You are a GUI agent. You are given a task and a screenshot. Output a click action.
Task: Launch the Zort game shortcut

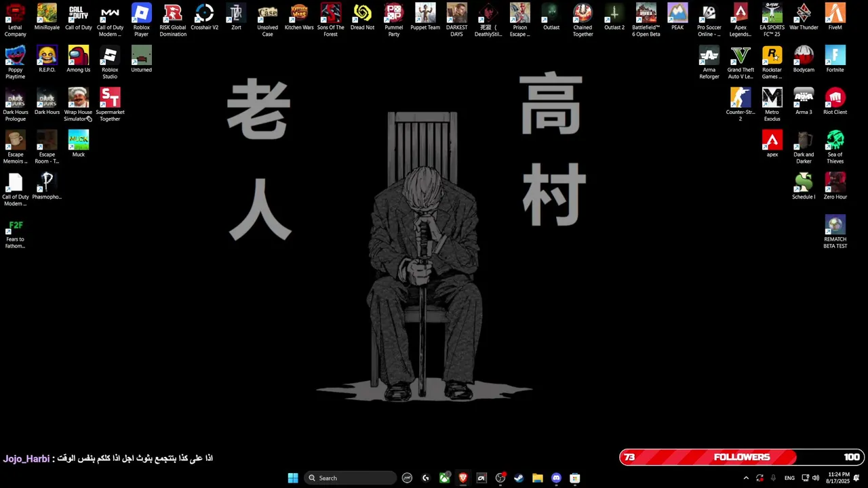click(x=236, y=18)
